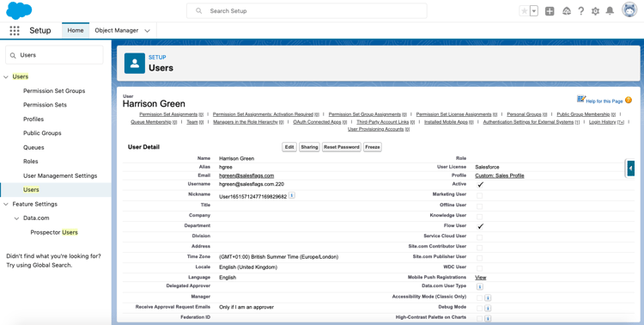Open the Help question mark icon
Image resolution: width=644 pixels, height=325 pixels.
point(580,11)
